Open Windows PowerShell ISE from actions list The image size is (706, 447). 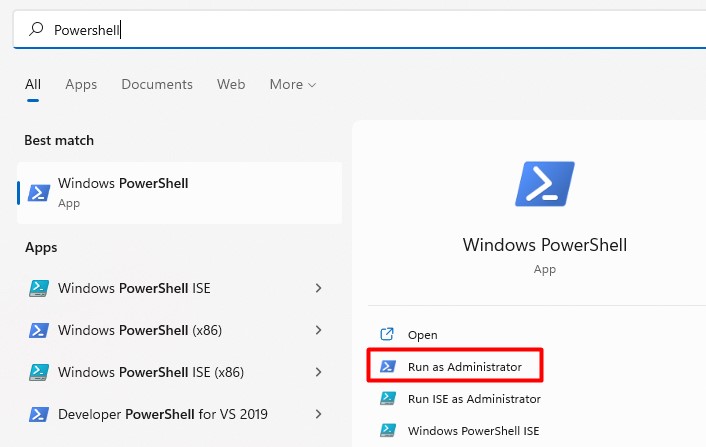[x=473, y=431]
